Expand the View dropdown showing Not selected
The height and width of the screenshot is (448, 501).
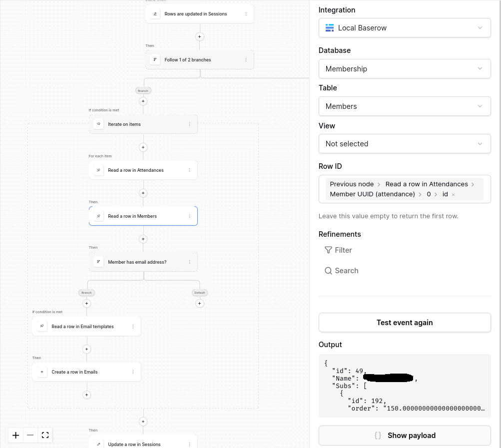pos(405,144)
